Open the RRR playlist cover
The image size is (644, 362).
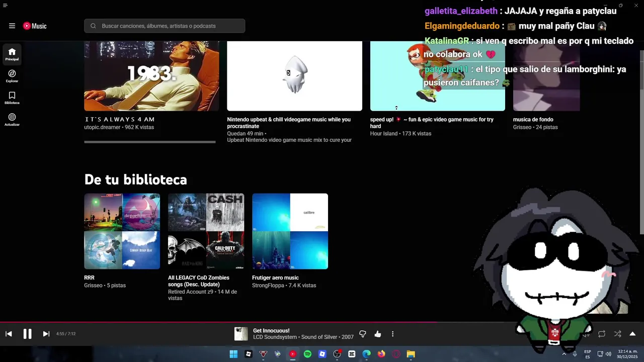pos(122,231)
